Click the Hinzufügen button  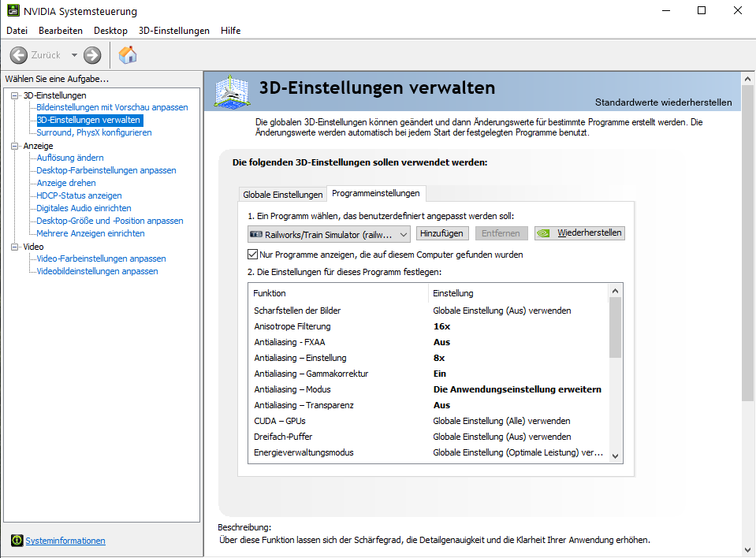point(443,233)
